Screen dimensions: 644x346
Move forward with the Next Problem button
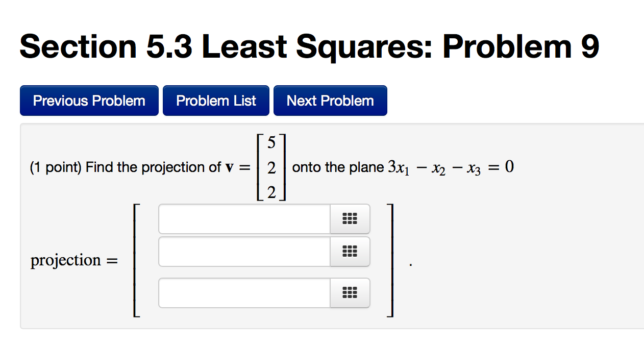coord(330,101)
